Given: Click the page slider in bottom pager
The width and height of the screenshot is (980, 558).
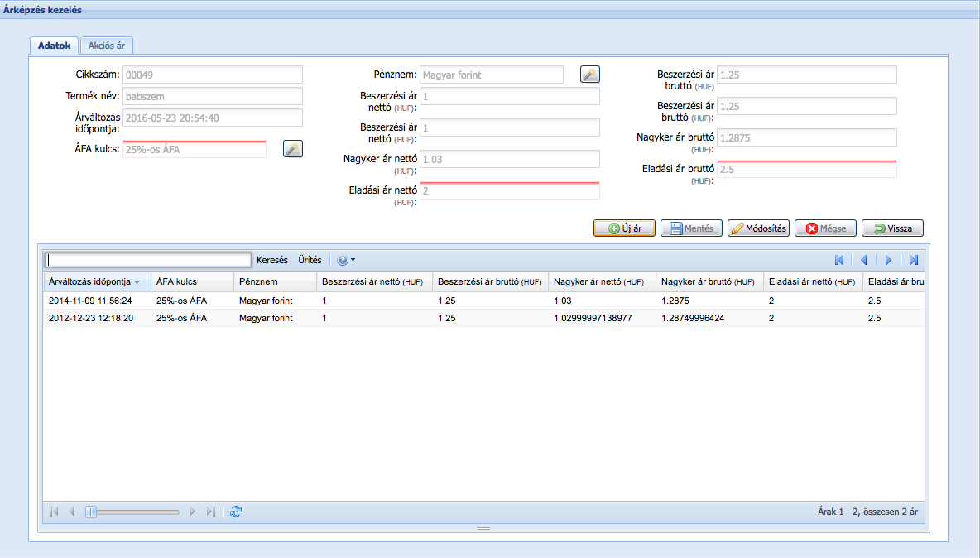Looking at the screenshot, I should pyautogui.click(x=132, y=512).
